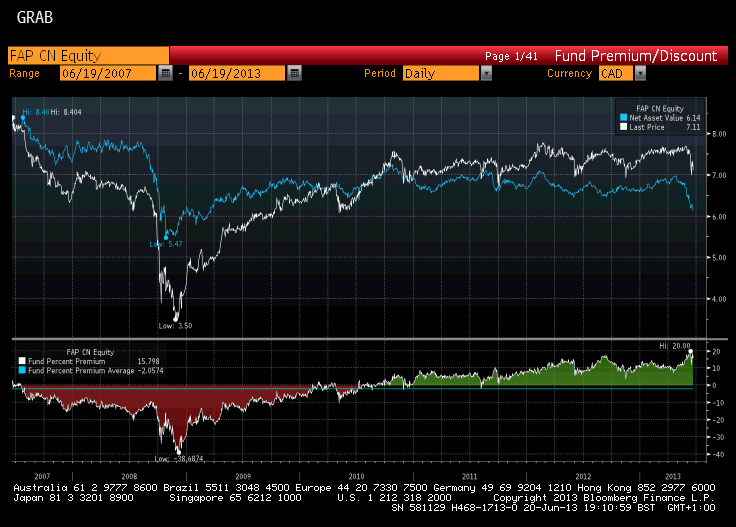The width and height of the screenshot is (736, 527).
Task: Click the Fund Percent Premium 15.798 value
Action: [148, 361]
